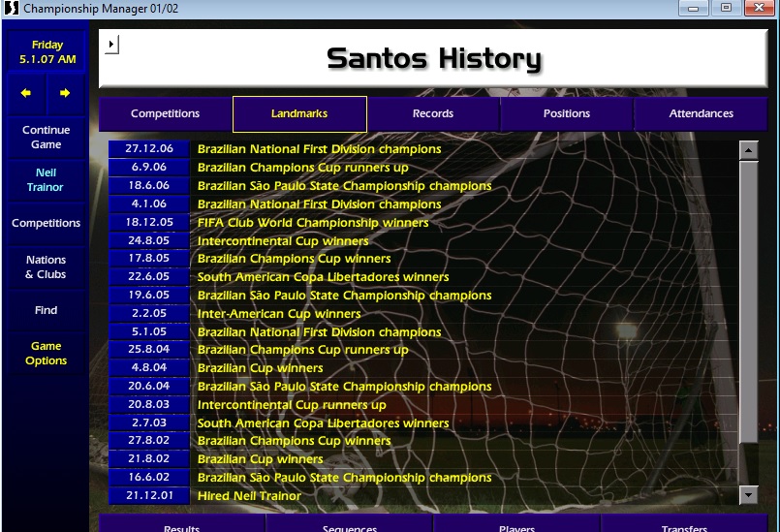This screenshot has height=532, width=780.
Task: Click the Championship Manager title bar icon
Action: click(11, 8)
